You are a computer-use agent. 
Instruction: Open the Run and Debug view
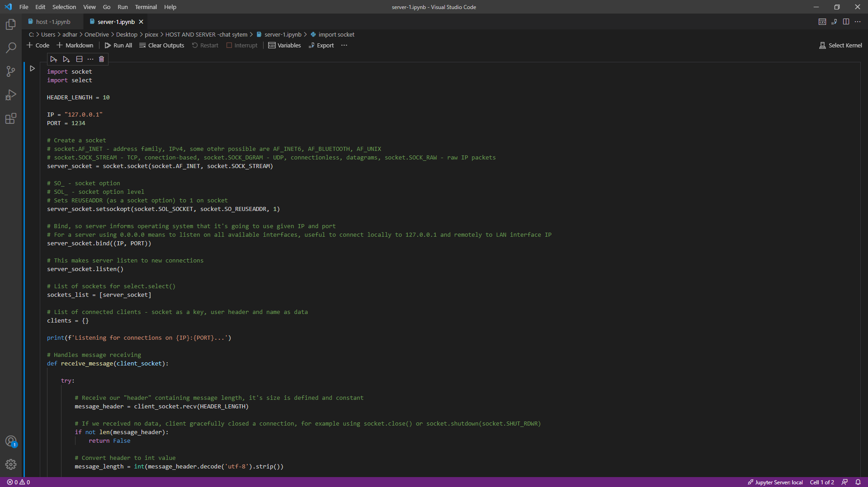(11, 95)
